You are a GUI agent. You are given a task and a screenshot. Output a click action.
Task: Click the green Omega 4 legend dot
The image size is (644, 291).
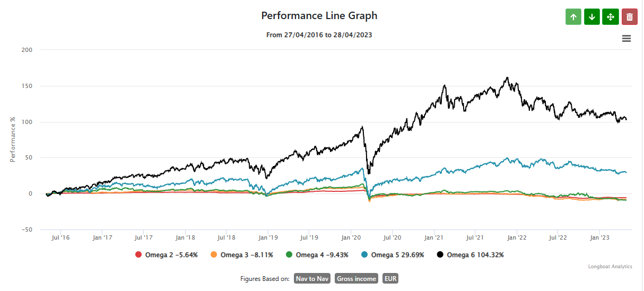pyautogui.click(x=289, y=255)
